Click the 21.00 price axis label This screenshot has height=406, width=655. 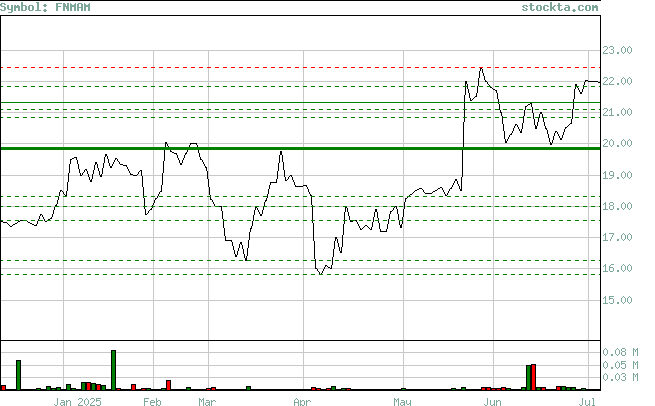click(617, 112)
